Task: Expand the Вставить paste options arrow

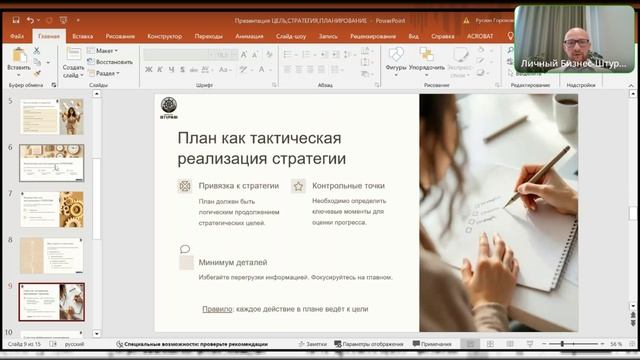Action: [19, 75]
